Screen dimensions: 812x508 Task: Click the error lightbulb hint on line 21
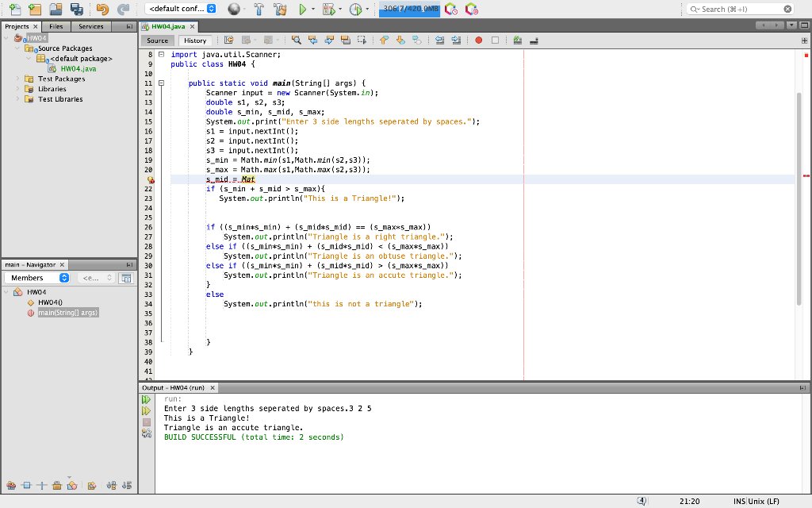tap(150, 180)
